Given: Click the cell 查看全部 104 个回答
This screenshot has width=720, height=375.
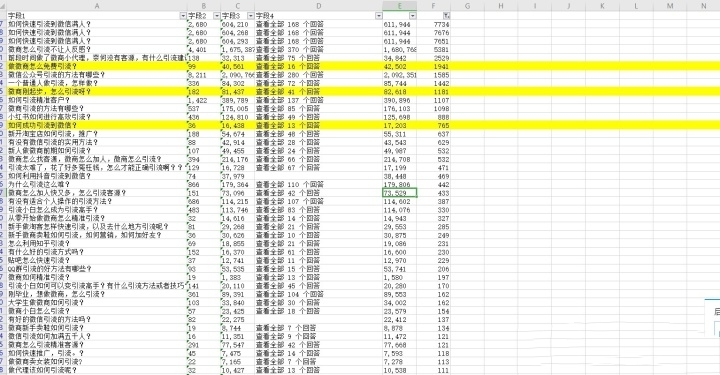Looking at the screenshot, I should [x=319, y=294].
